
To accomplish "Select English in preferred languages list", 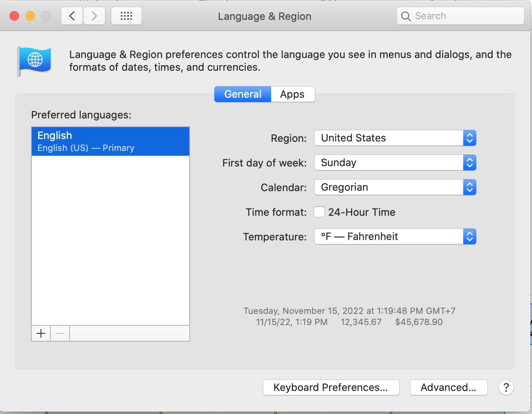I will (x=111, y=141).
